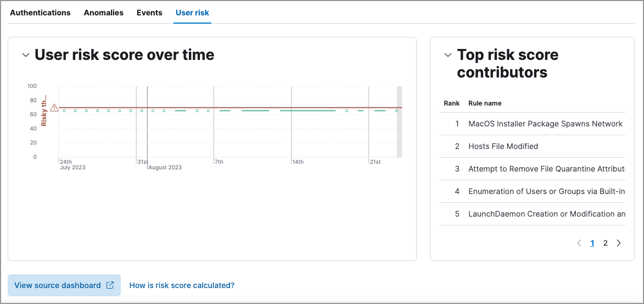Collapse the Top risk score contributors panel

tap(448, 55)
